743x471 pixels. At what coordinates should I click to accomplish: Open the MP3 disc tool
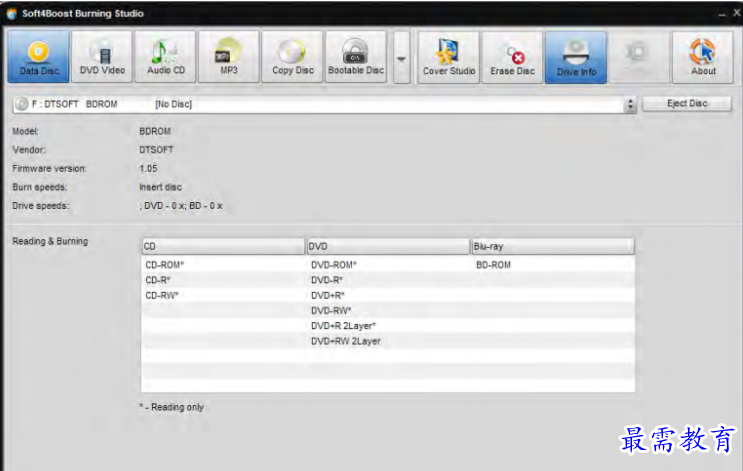(x=229, y=57)
